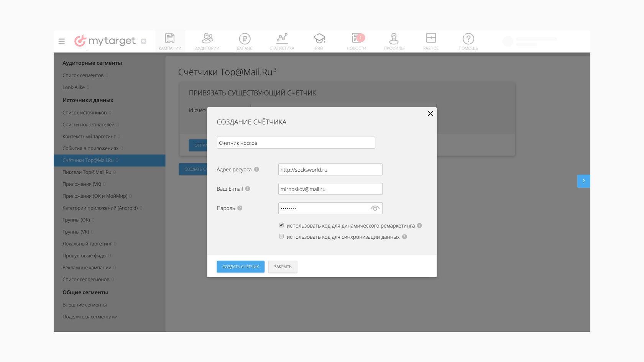Viewport: 644px width, 362px height.
Task: Click the Адрес ресурса input field
Action: pos(330,170)
